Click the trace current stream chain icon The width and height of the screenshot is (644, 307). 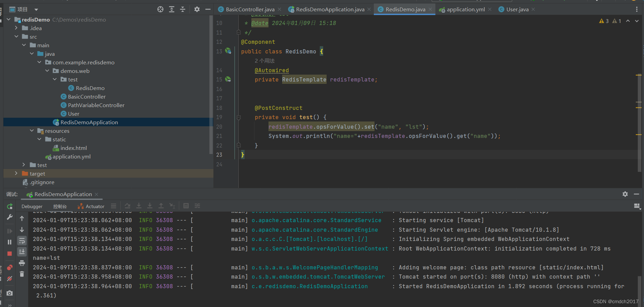point(197,206)
